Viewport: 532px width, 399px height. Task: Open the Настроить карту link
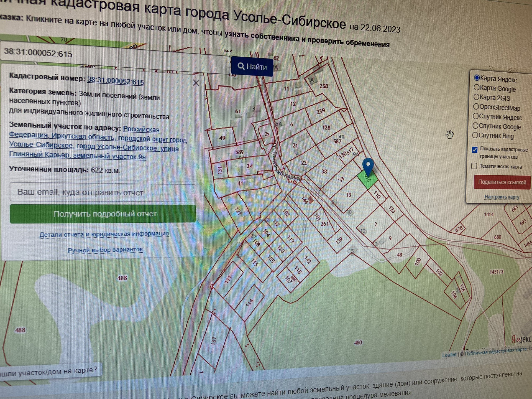[502, 197]
